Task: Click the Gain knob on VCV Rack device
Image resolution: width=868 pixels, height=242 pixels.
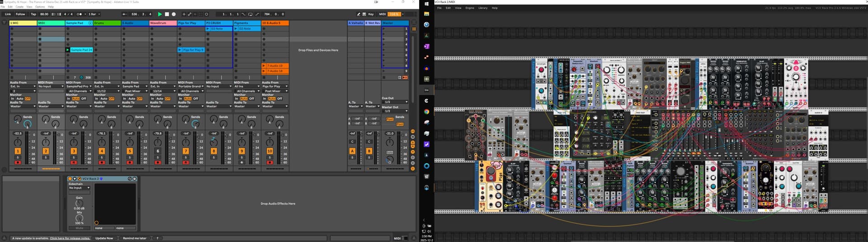Action: point(79,203)
